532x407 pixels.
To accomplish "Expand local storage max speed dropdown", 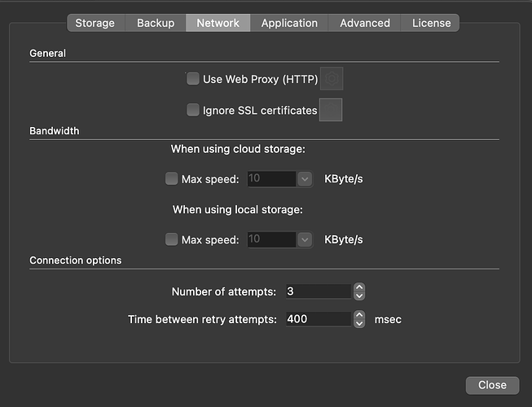I will 305,239.
